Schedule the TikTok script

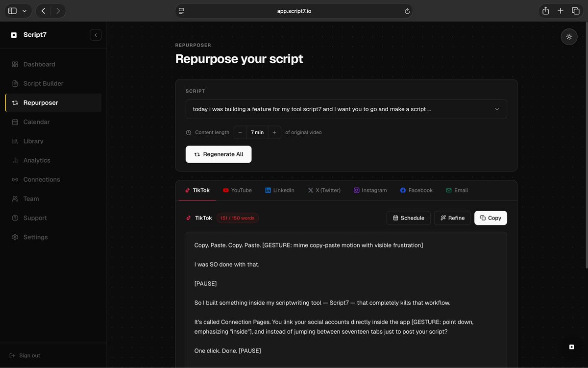(x=409, y=218)
